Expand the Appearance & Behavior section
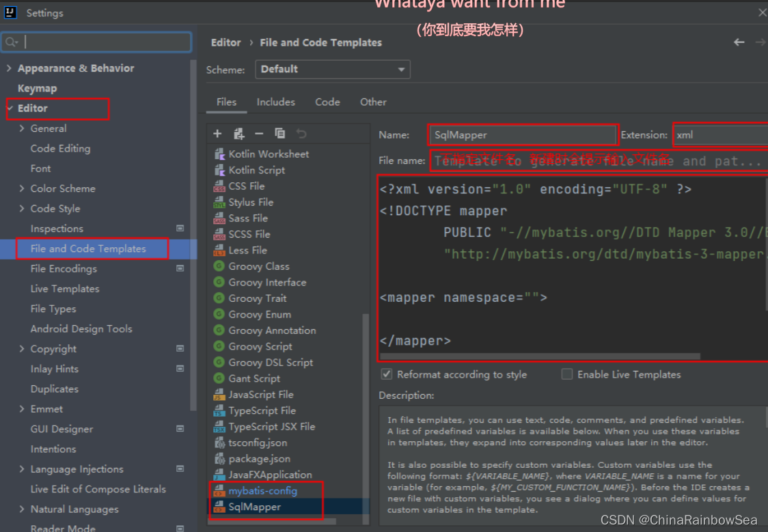The height and width of the screenshot is (532, 768). point(10,68)
